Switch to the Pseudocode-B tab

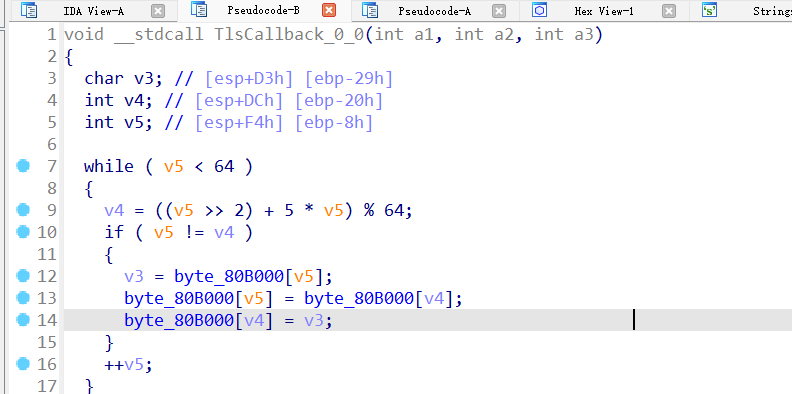tap(263, 11)
